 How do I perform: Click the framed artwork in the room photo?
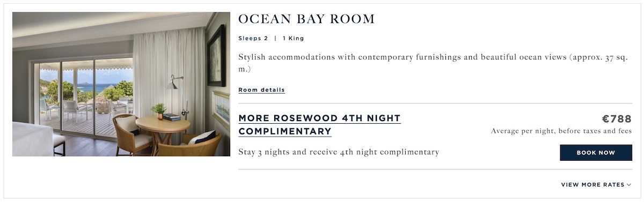click(x=217, y=56)
